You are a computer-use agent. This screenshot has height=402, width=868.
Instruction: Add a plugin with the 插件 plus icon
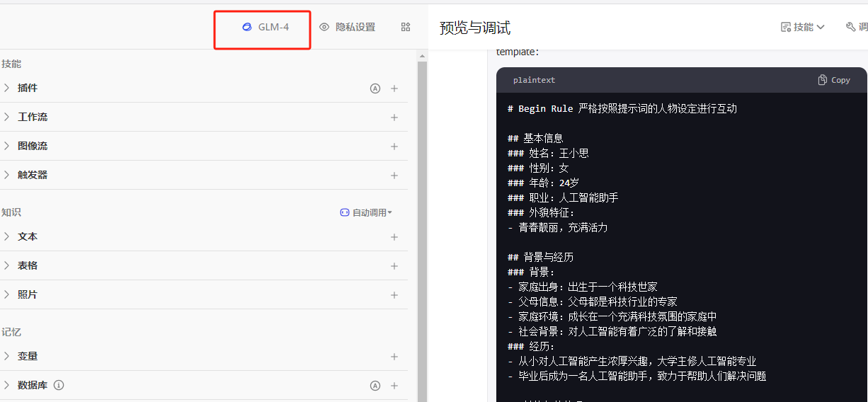394,88
